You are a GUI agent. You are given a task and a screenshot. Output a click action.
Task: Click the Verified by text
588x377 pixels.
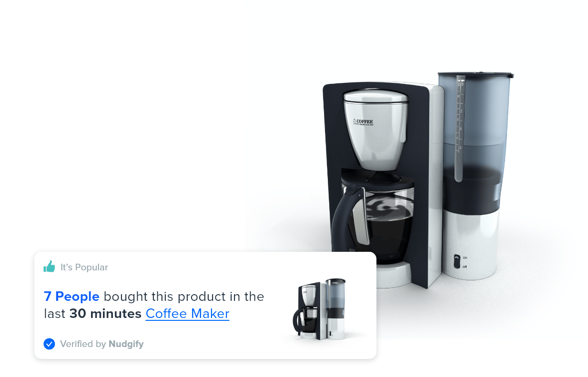83,344
